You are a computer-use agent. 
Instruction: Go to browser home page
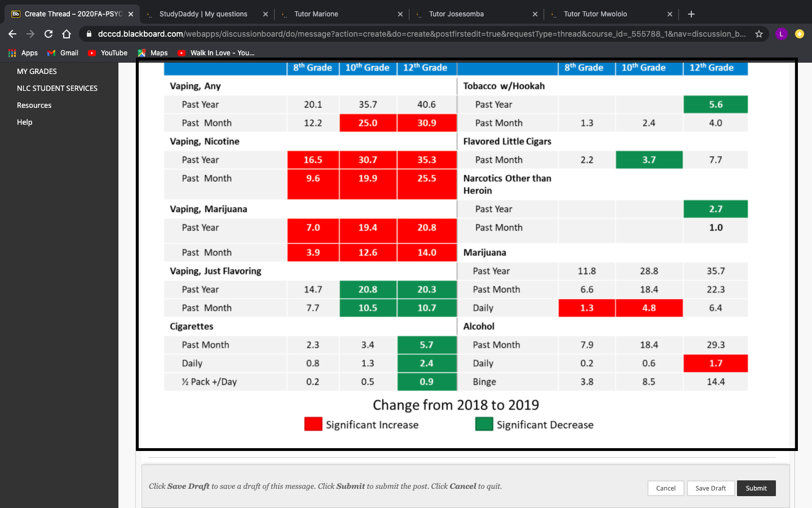click(67, 34)
